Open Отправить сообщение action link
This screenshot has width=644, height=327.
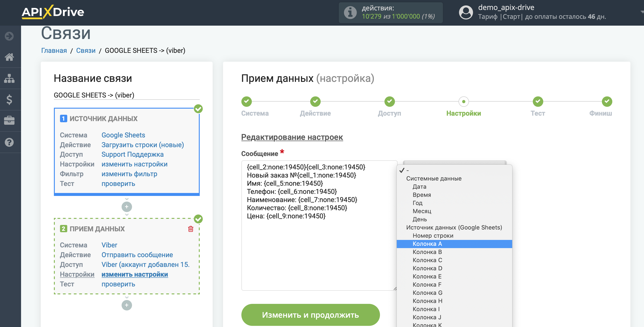(137, 255)
